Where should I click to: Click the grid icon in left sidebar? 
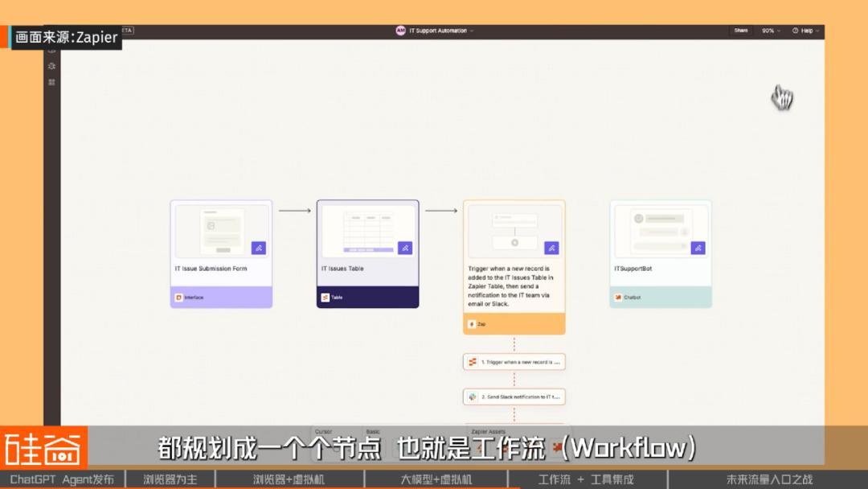click(51, 82)
